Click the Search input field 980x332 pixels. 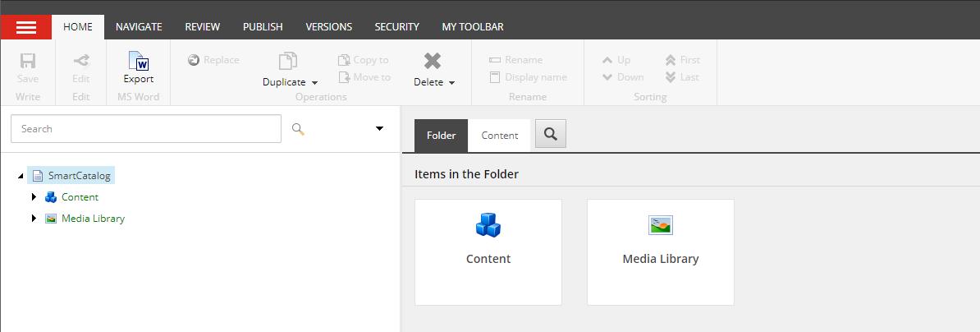point(146,129)
